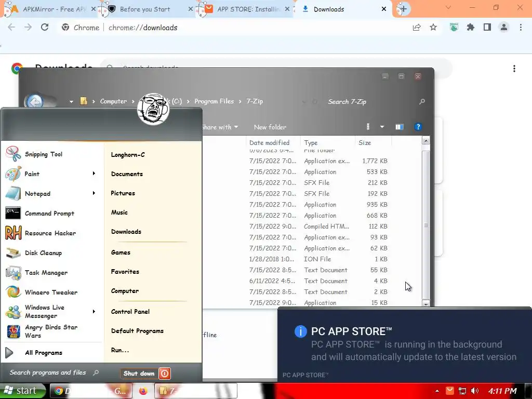Open Music library link
Image resolution: width=532 pixels, height=399 pixels.
pos(119,212)
